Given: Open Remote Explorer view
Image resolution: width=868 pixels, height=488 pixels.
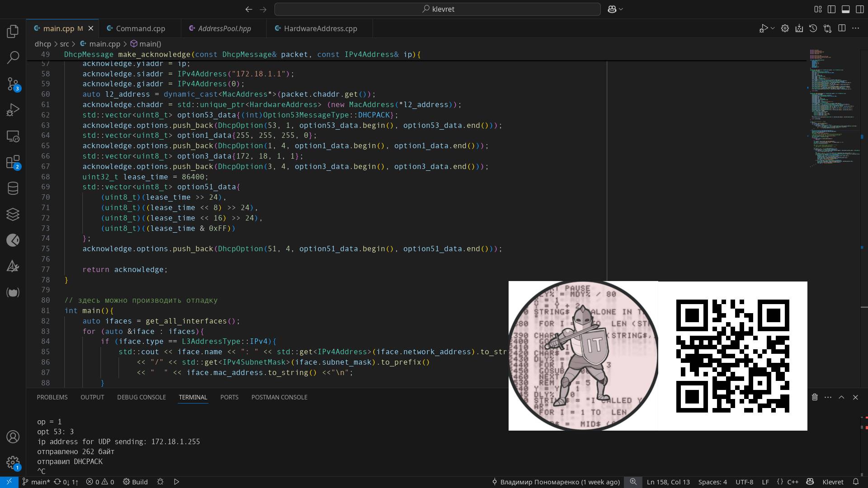Looking at the screenshot, I should 13,136.
